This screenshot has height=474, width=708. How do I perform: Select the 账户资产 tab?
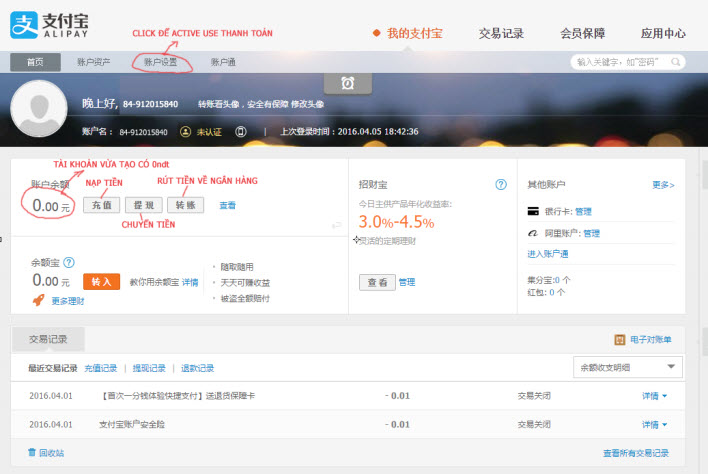pos(93,62)
